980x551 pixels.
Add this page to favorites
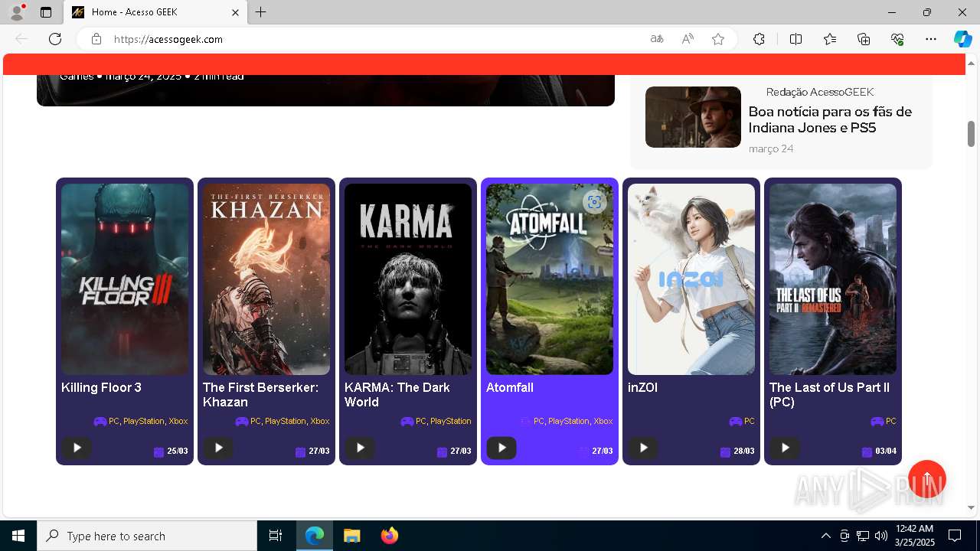(x=718, y=39)
